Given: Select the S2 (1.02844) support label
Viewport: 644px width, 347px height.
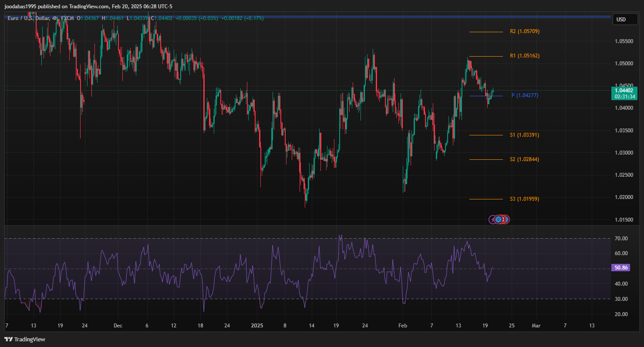Looking at the screenshot, I should tap(524, 159).
